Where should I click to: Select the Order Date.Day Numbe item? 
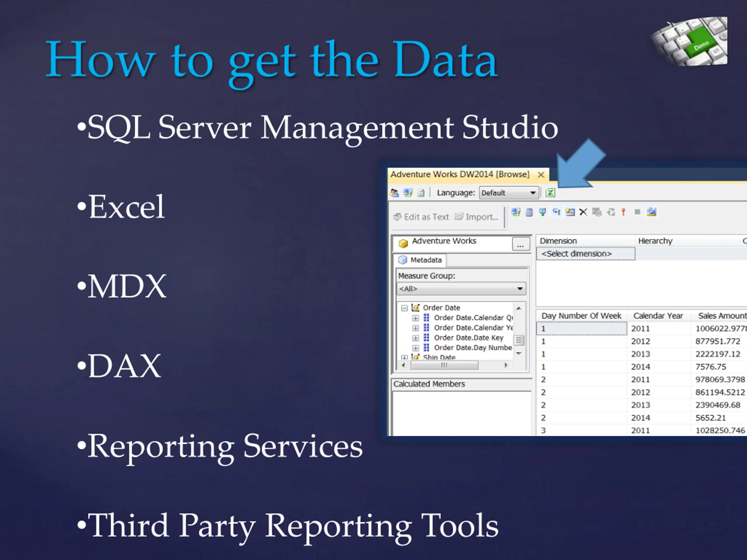(473, 348)
